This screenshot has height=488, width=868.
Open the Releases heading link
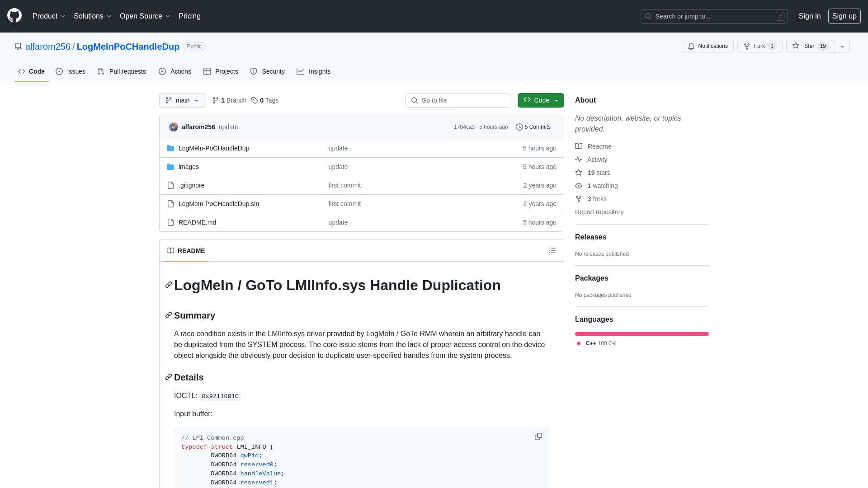tap(590, 237)
